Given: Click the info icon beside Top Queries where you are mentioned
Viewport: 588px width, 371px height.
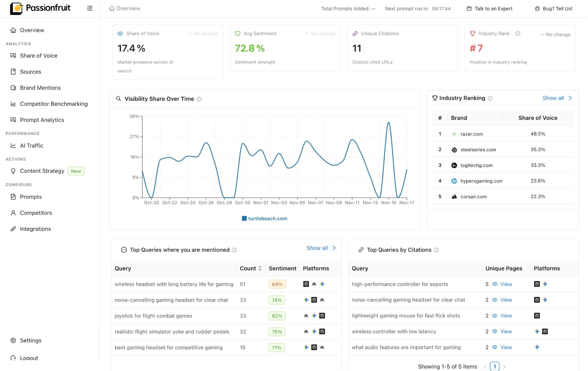Looking at the screenshot, I should pos(235,250).
